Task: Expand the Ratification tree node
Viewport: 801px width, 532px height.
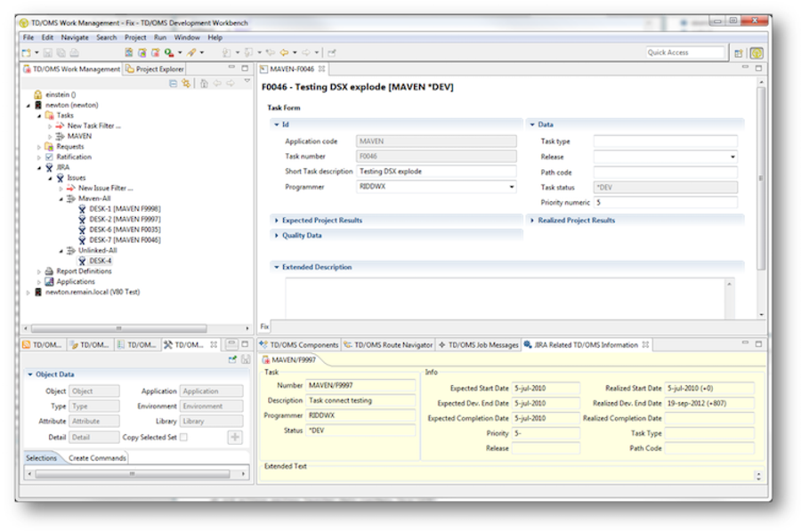Action: pyautogui.click(x=39, y=157)
